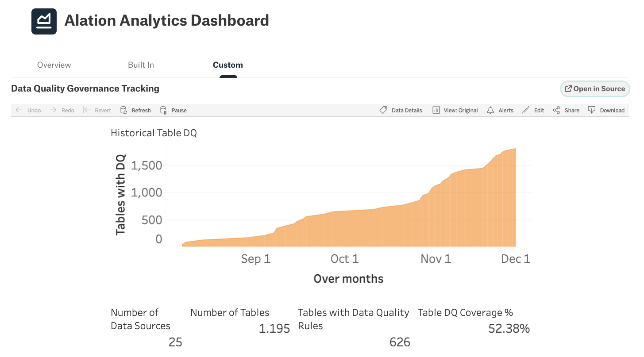Select the Custom tab
Image resolution: width=644 pixels, height=357 pixels.
[228, 65]
